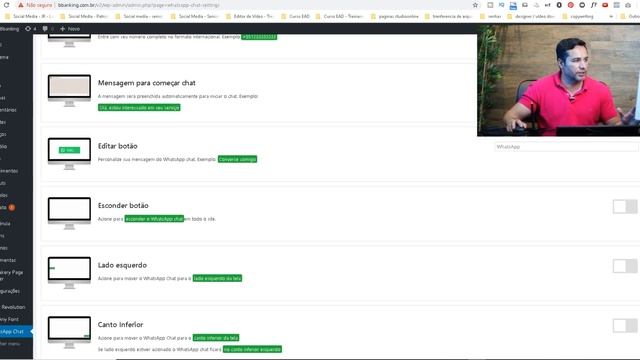Click the green 'no canto inferior esquerdo' tag
Viewport: 640px width, 360px height.
point(252,349)
